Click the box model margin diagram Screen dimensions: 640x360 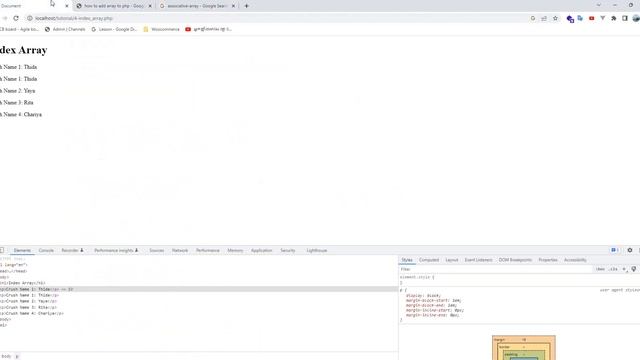coord(524,348)
